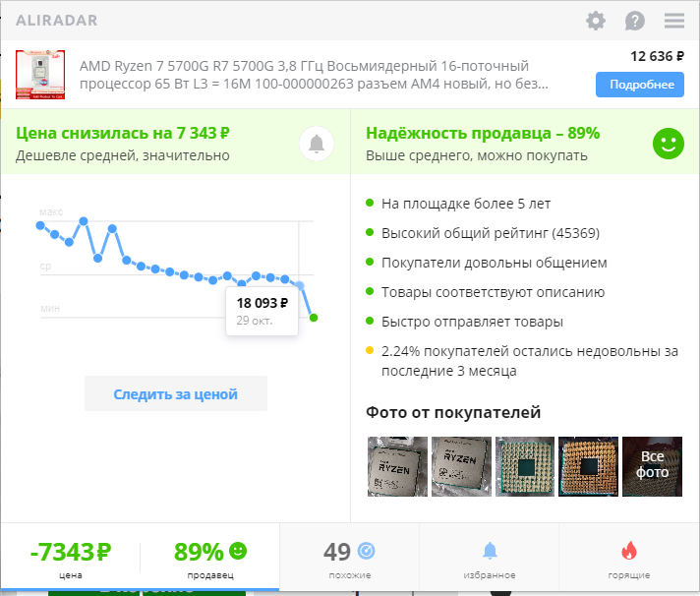The height and width of the screenshot is (596, 700).
Task: Open second buyer photo of Ryzen chip
Action: point(461,466)
